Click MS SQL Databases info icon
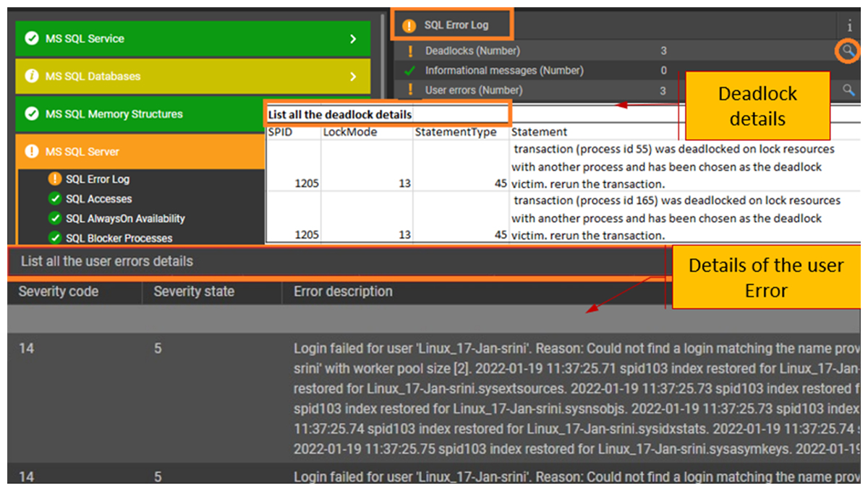The image size is (868, 491). click(32, 77)
